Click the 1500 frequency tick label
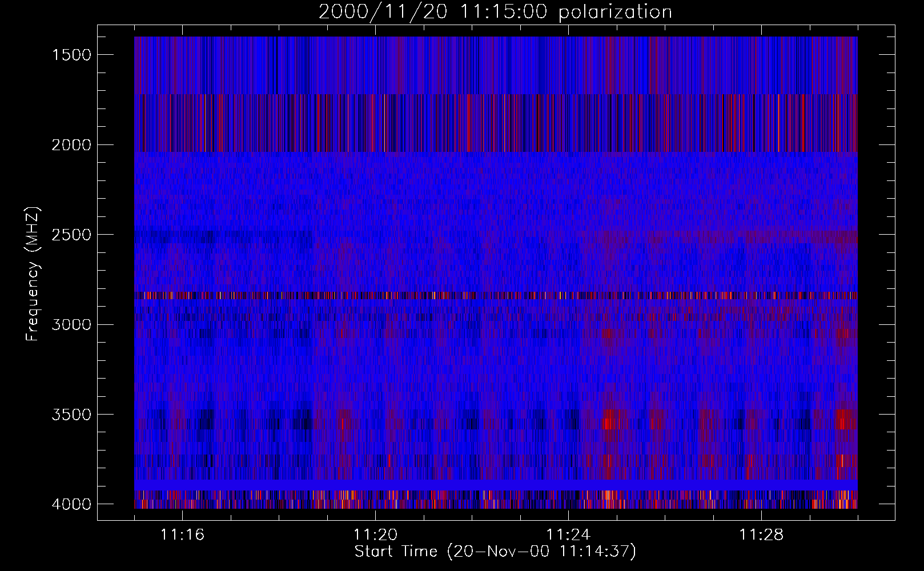924x571 pixels. tap(71, 55)
